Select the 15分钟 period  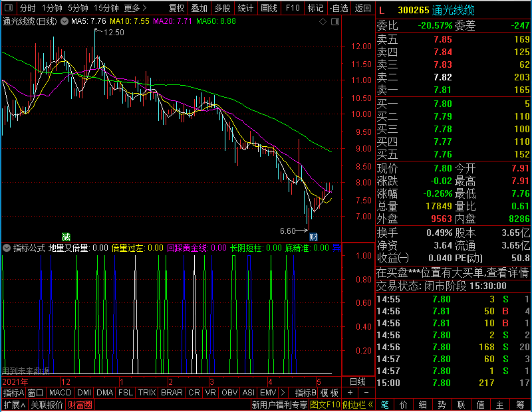click(x=106, y=8)
